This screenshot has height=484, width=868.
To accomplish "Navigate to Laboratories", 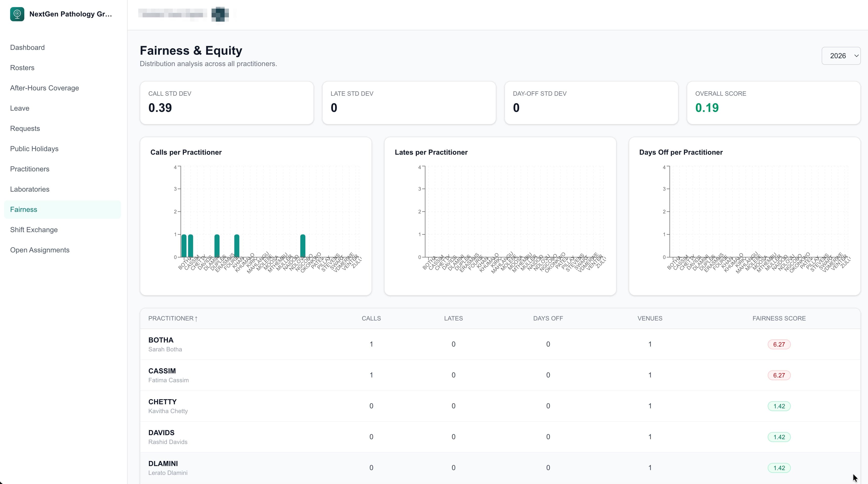I will click(x=30, y=189).
